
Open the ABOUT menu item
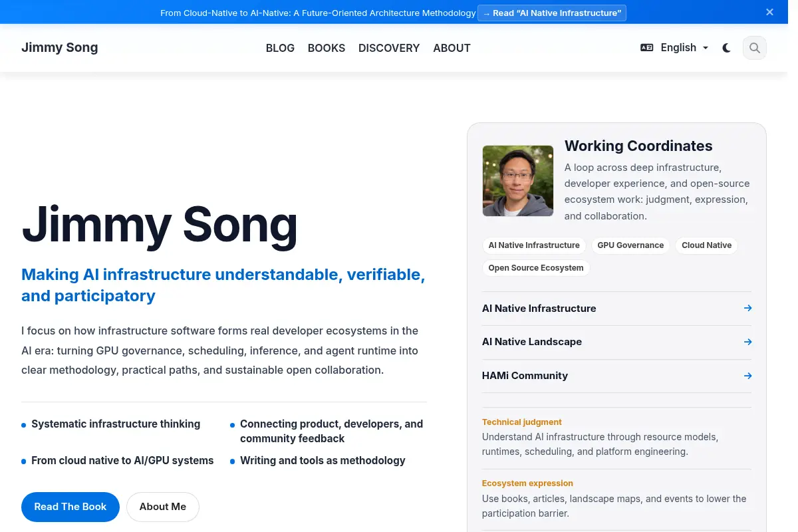(452, 48)
